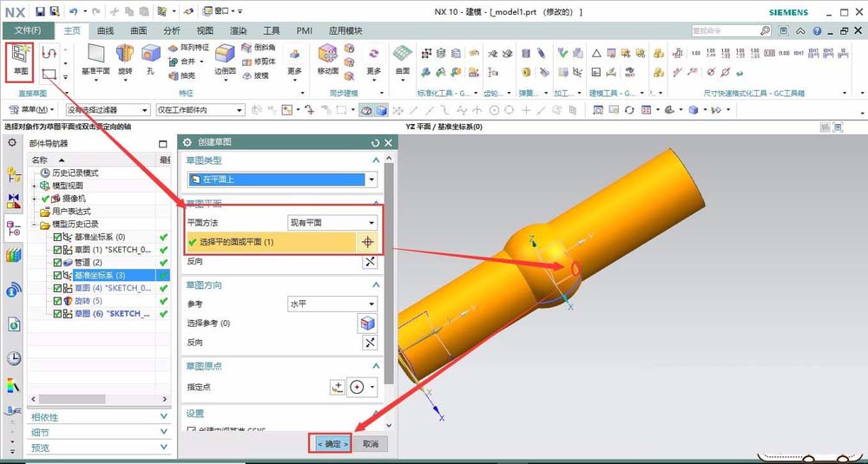Click the crosshair icon beside 选择平的面或平面
868x464 pixels.
pyautogui.click(x=367, y=242)
